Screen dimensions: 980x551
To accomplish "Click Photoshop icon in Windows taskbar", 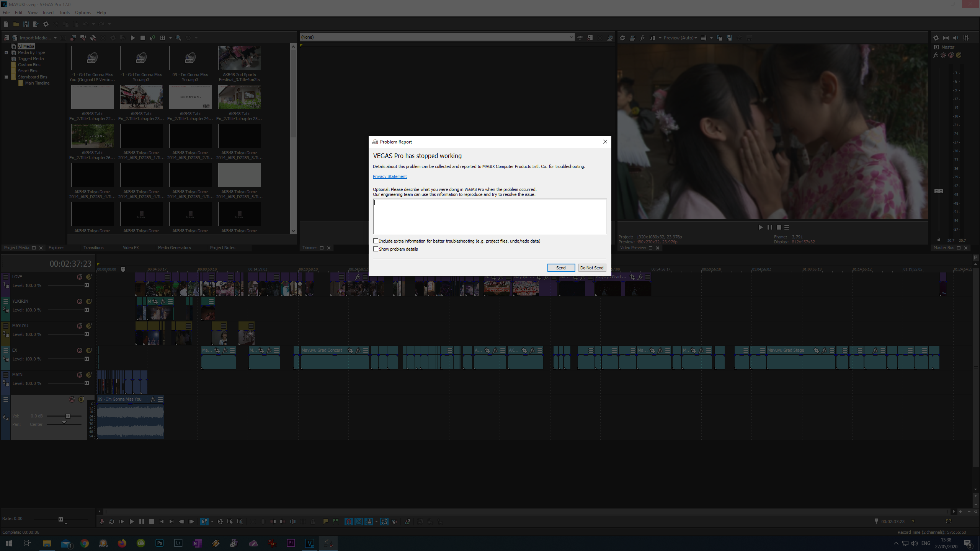I will coord(160,543).
